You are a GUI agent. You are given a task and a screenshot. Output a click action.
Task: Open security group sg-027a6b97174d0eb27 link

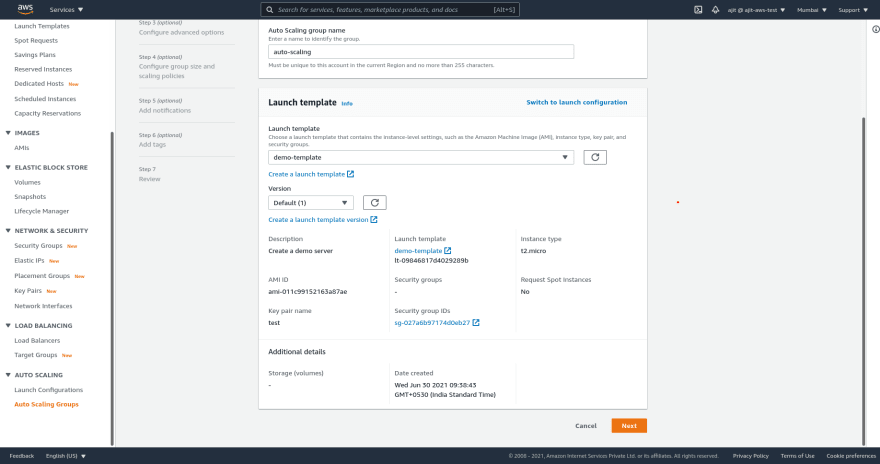[432, 323]
